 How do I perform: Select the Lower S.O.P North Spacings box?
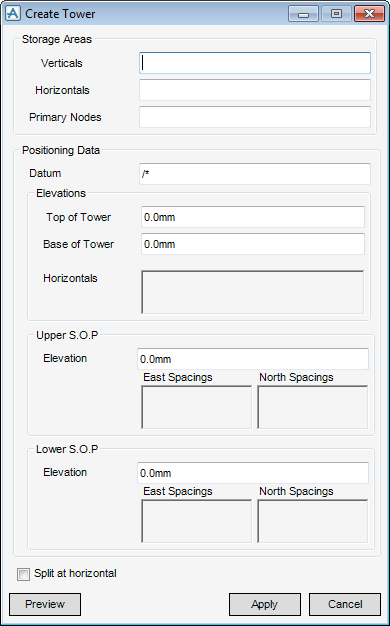click(313, 521)
